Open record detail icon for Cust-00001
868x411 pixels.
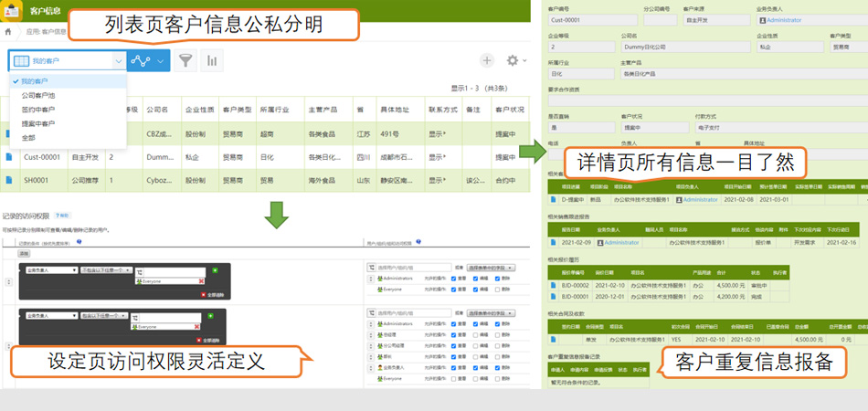pyautogui.click(x=9, y=157)
